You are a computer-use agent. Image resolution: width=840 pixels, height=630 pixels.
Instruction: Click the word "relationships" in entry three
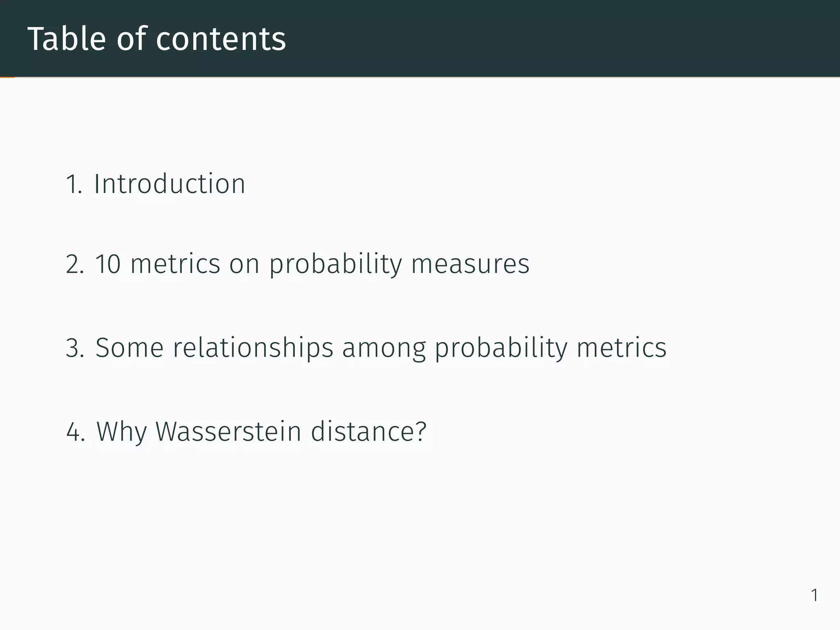click(x=253, y=348)
